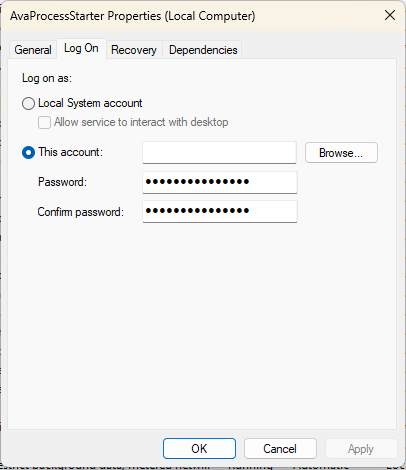The image size is (406, 470).
Task: Close the AvaProcessStarter Properties window
Action: [x=390, y=15]
